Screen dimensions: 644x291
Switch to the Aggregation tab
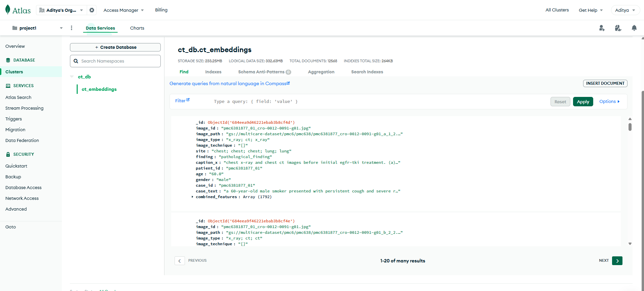(x=321, y=72)
